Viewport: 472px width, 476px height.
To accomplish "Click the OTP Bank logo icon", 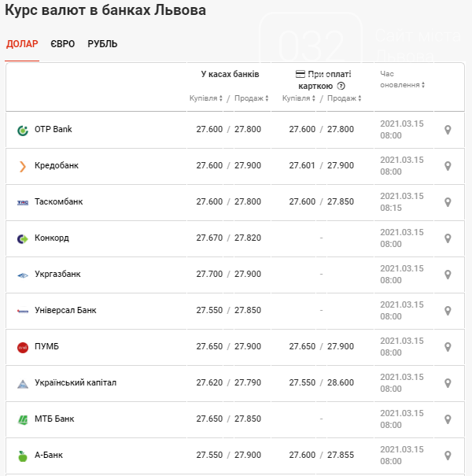I will tap(23, 130).
